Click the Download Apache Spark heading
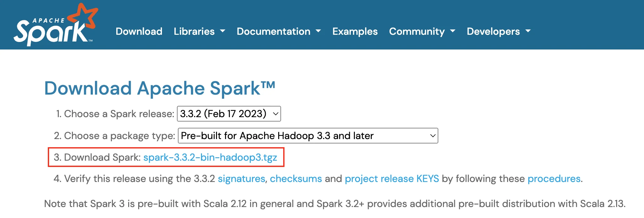 point(160,88)
